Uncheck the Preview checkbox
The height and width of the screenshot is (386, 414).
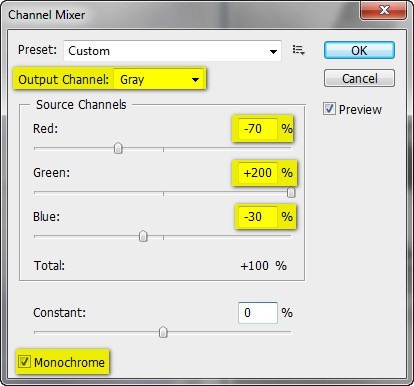click(329, 109)
